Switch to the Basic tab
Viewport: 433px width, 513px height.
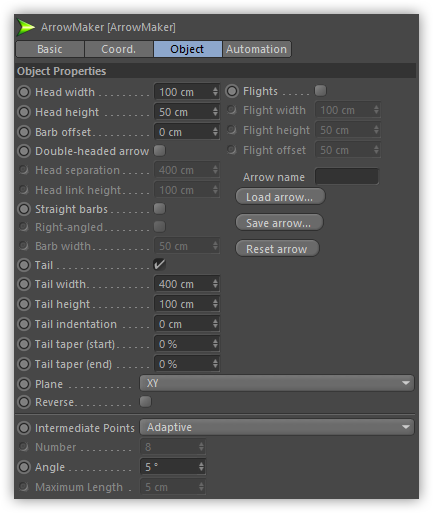[50, 49]
